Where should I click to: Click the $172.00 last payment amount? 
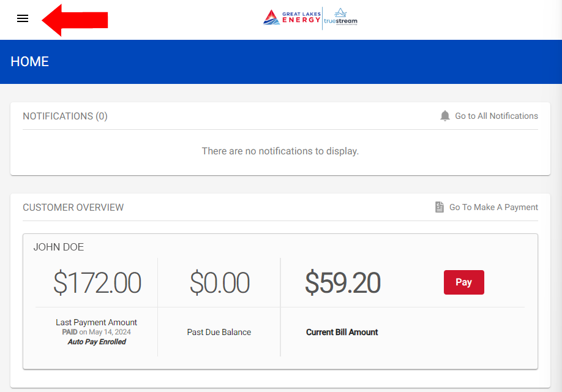tap(97, 283)
